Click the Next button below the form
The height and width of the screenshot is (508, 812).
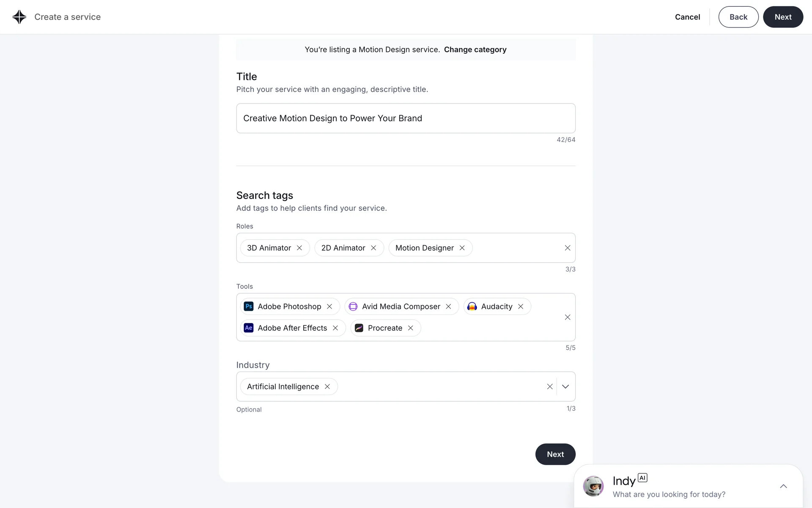click(x=555, y=454)
